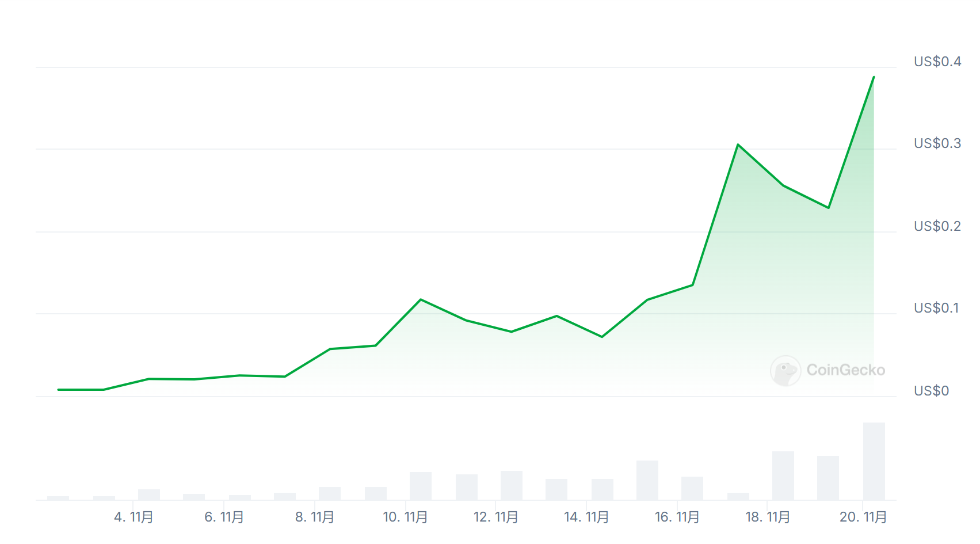980x544 pixels.
Task: Click the 10. 11月 date label
Action: [405, 517]
